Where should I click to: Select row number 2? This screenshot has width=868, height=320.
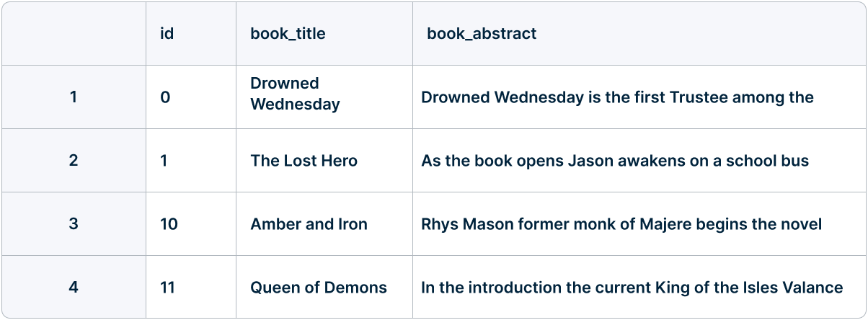click(74, 161)
